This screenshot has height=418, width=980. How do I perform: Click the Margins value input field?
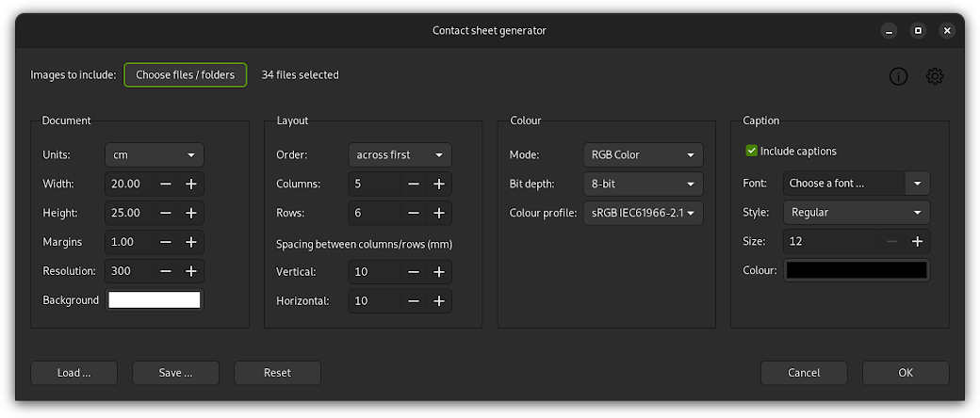pos(128,242)
